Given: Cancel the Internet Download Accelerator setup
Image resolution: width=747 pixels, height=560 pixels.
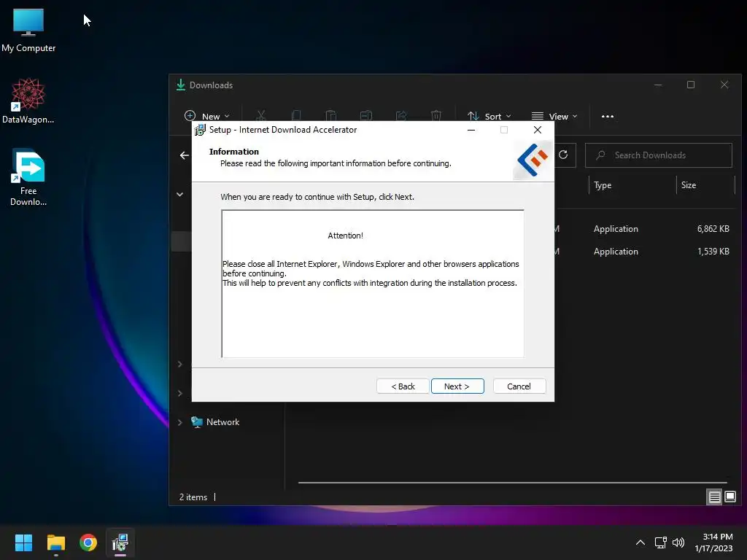Looking at the screenshot, I should (x=519, y=386).
